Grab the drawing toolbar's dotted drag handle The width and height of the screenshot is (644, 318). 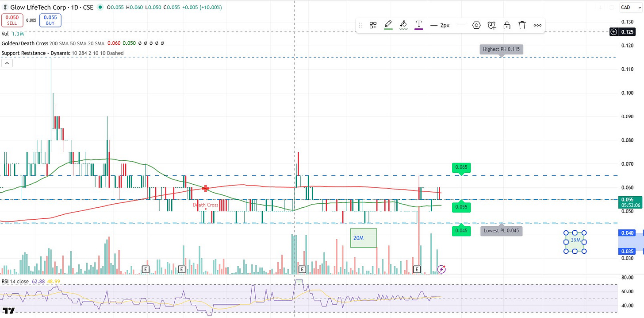(360, 25)
